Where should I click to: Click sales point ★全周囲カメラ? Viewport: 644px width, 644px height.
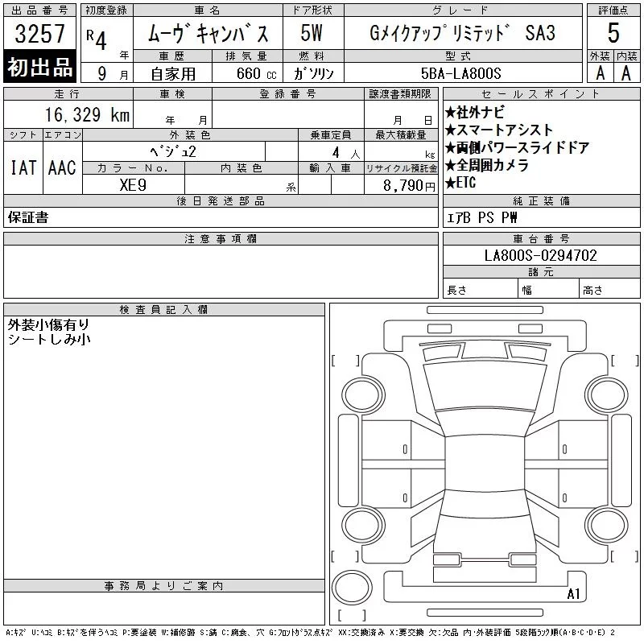pos(487,165)
